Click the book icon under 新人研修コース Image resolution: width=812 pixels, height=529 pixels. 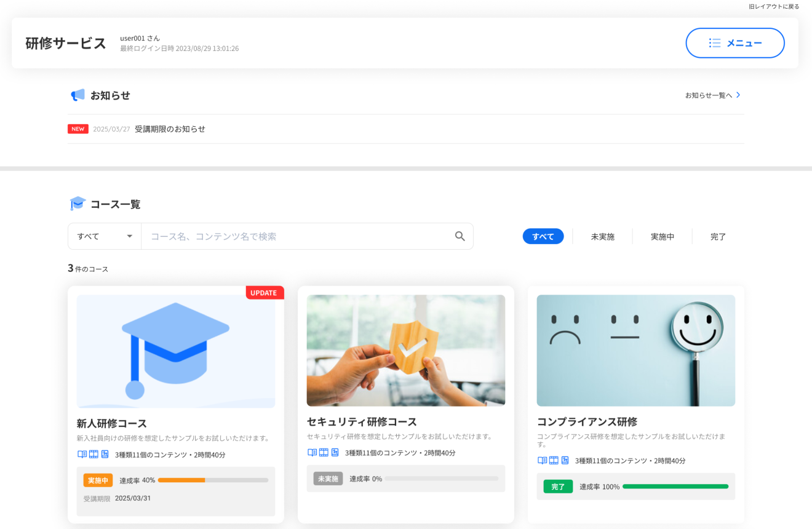(82, 454)
